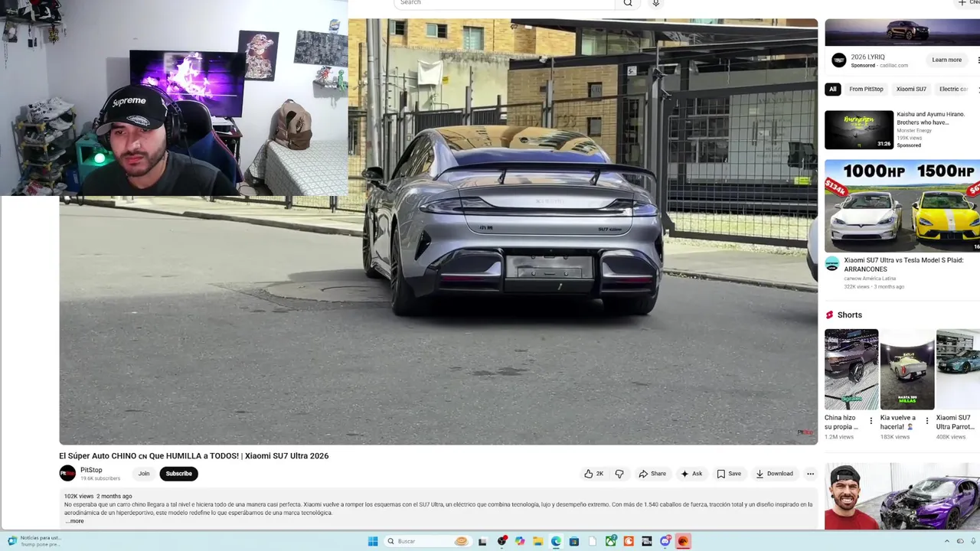Open wrecked purple car video thumbnail
The width and height of the screenshot is (980, 551).
pos(902,497)
